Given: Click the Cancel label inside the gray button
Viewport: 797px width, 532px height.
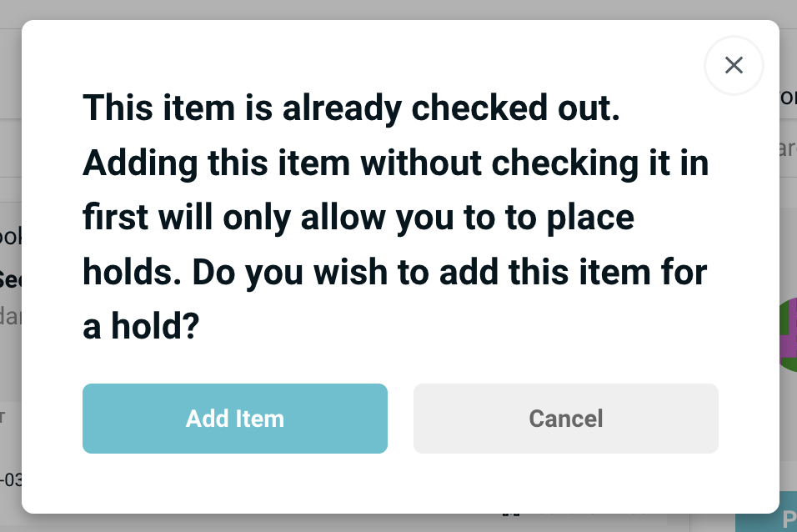Looking at the screenshot, I should (565, 419).
